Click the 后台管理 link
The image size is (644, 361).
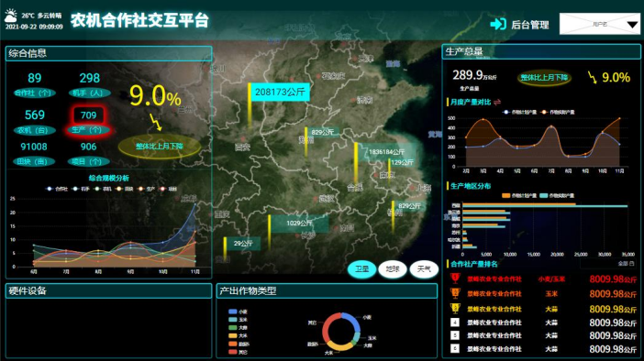tap(530, 25)
